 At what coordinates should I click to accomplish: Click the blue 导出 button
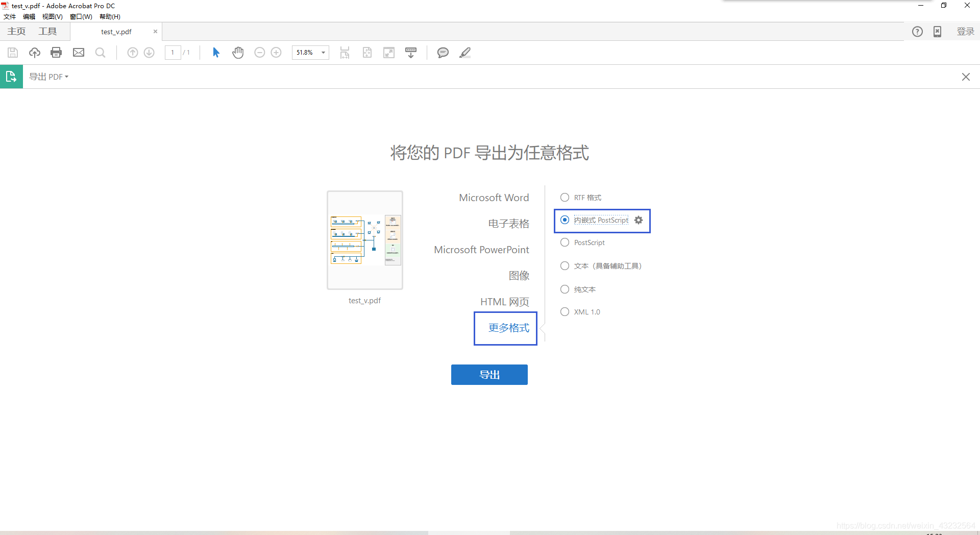489,375
